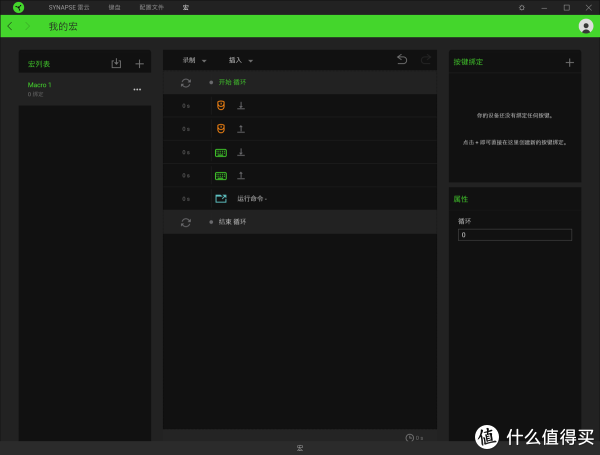Image resolution: width=600 pixels, height=455 pixels.
Task: Open the user account avatar
Action: coord(585,26)
